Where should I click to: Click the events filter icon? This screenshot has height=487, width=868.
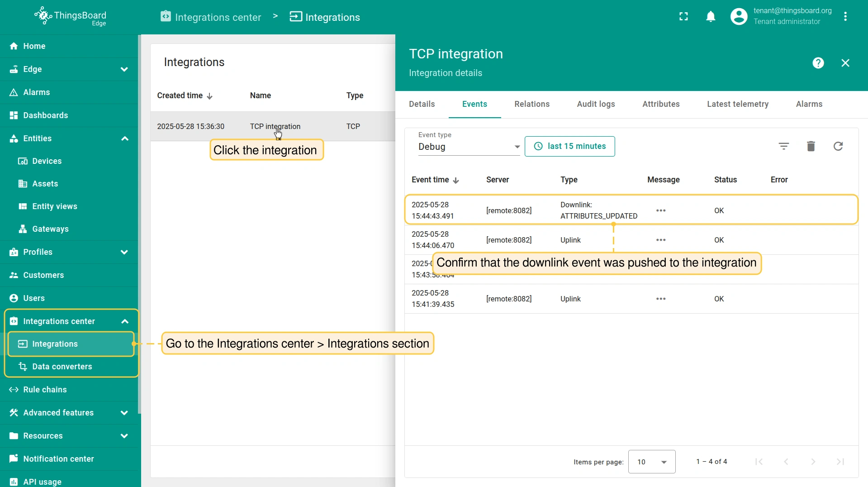pyautogui.click(x=783, y=146)
